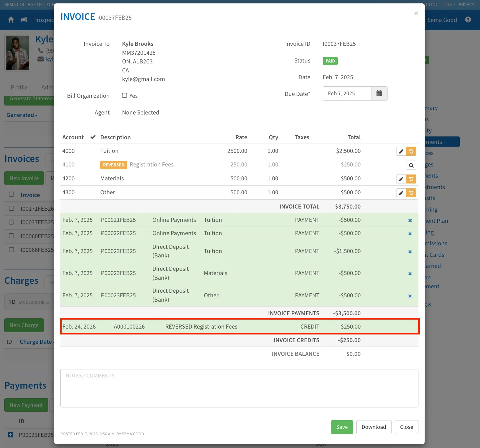The height and width of the screenshot is (448, 480).
Task: Open the megaphone Prospects icon
Action: (24, 20)
